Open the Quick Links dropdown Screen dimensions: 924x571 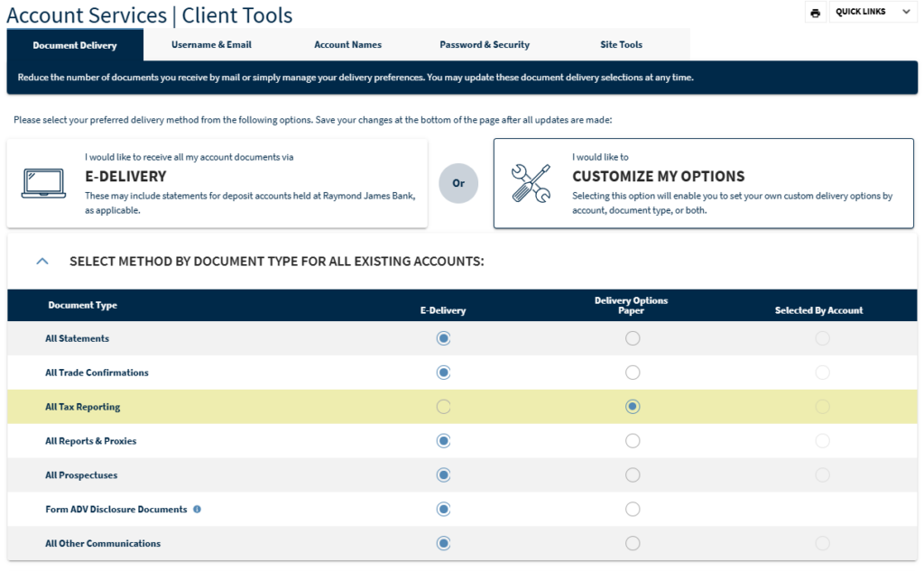(x=873, y=12)
